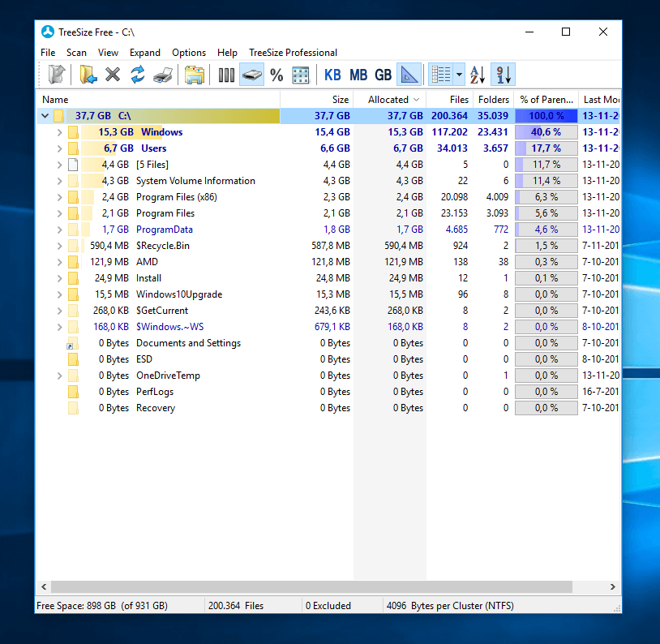Expand the [5 Files] node
Viewport: 660px width, 644px height.
pos(59,165)
